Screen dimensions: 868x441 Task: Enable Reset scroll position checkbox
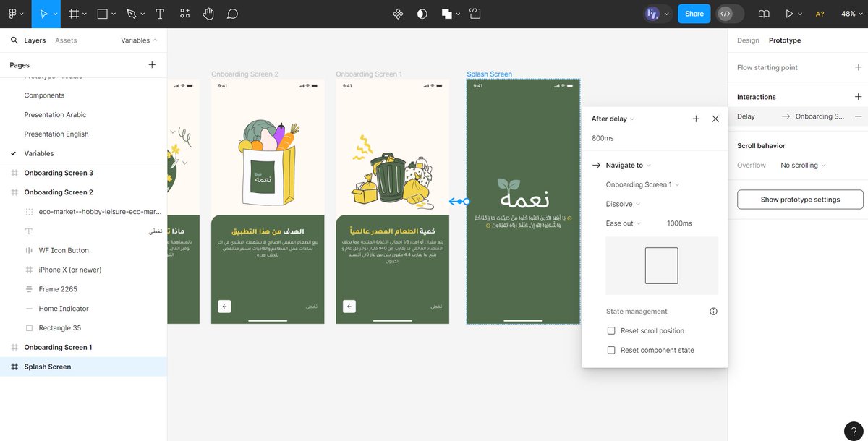point(611,331)
